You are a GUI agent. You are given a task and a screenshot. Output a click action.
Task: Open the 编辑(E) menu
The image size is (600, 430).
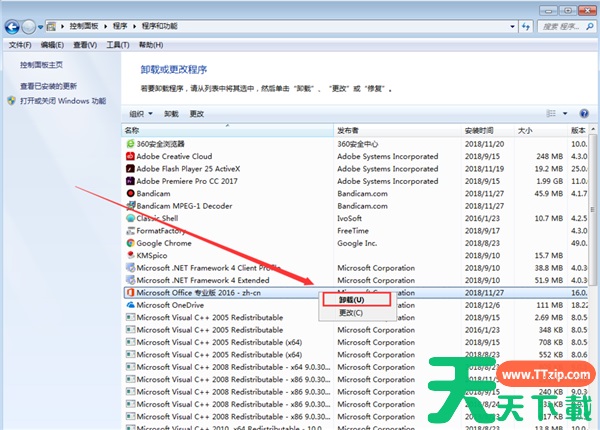52,45
